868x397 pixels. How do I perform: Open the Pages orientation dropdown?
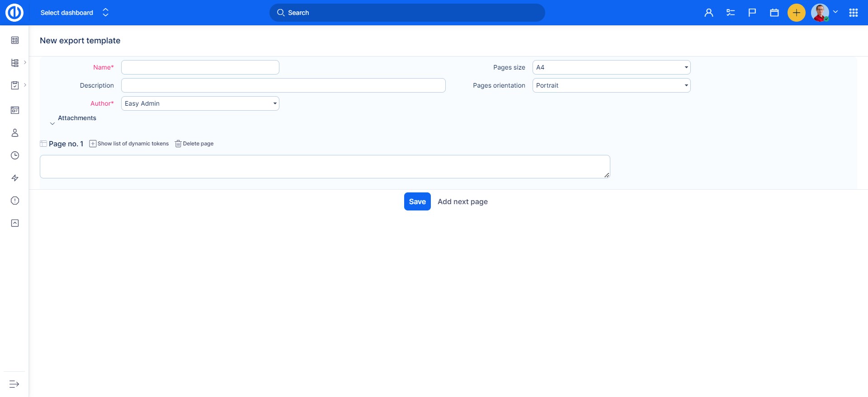611,85
